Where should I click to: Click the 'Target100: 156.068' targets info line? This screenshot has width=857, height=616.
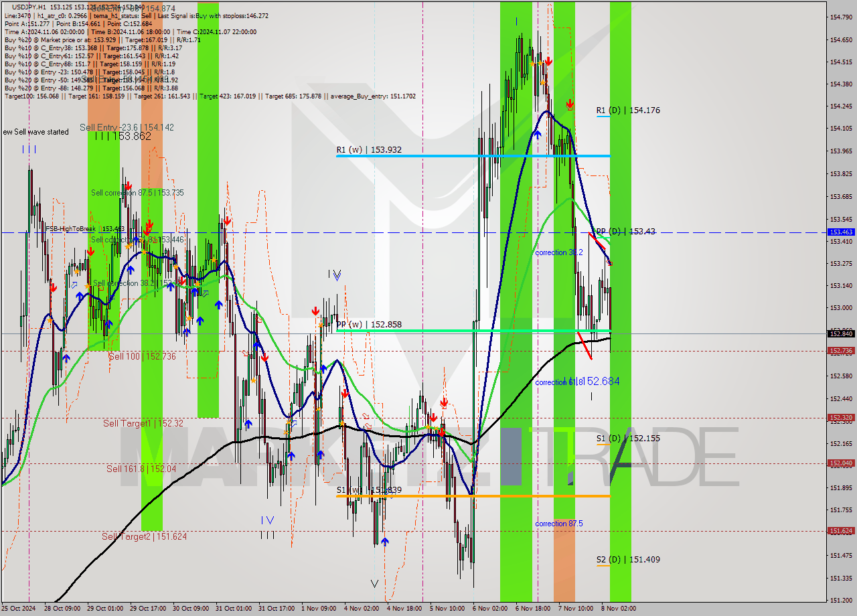(x=210, y=96)
